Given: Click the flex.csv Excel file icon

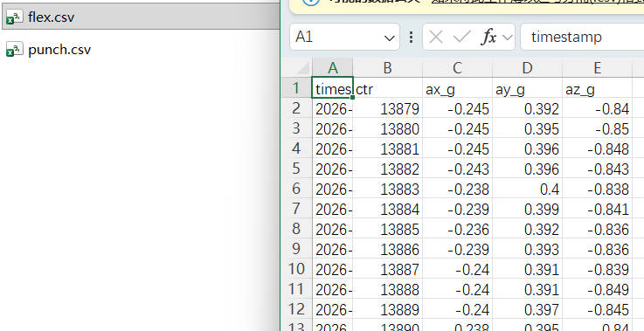Looking at the screenshot, I should (x=15, y=17).
